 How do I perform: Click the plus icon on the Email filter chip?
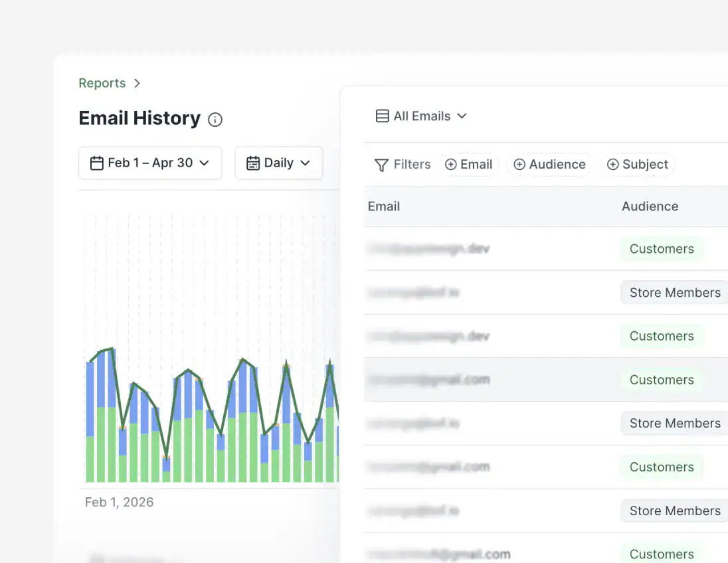(450, 164)
